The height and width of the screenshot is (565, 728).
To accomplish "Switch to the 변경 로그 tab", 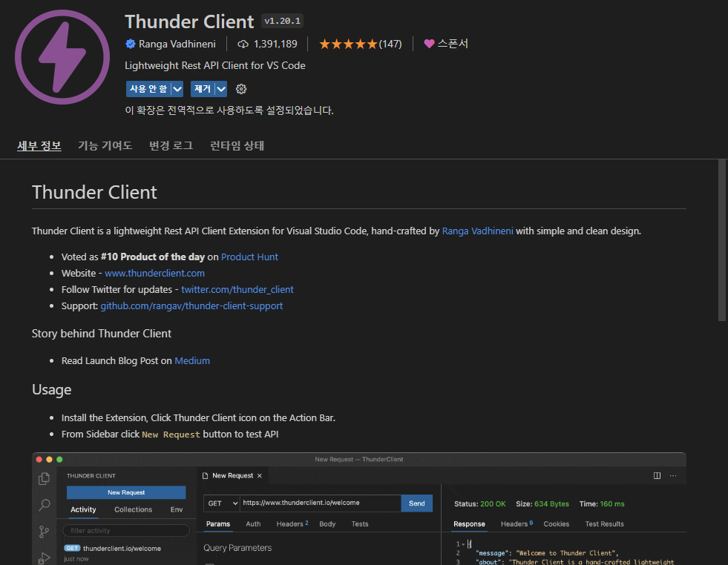I will pyautogui.click(x=170, y=145).
